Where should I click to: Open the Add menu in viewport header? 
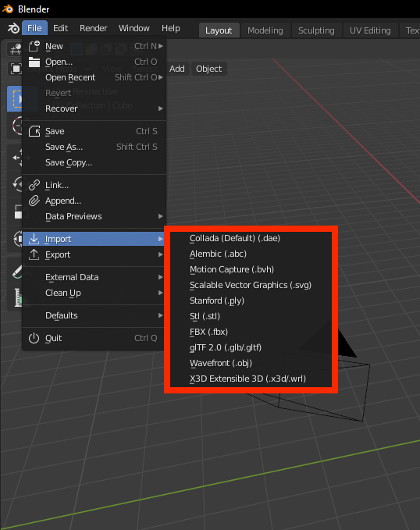(177, 69)
